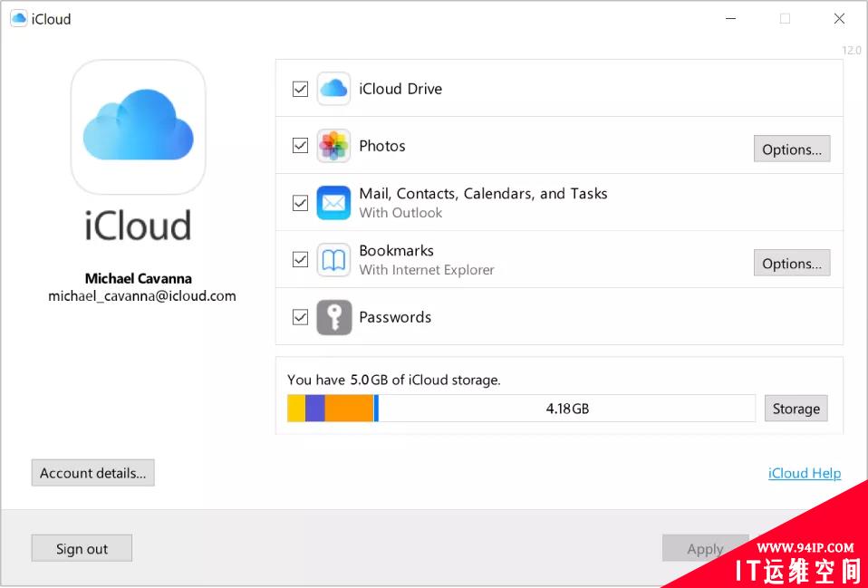Click the Passwords key icon

tap(333, 317)
